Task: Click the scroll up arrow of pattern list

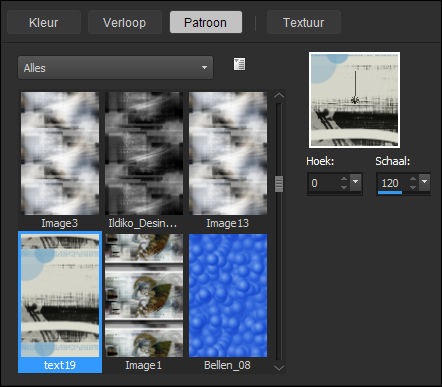Action: 279,96
